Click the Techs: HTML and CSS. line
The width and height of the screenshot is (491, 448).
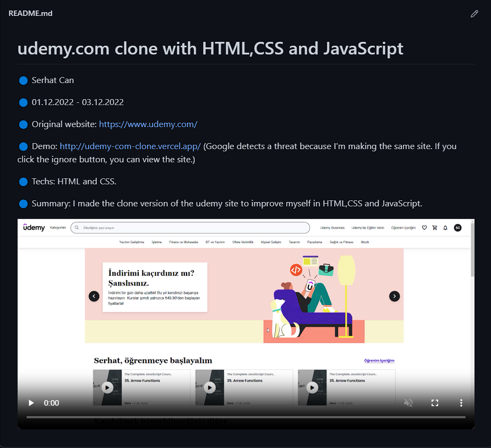click(74, 182)
